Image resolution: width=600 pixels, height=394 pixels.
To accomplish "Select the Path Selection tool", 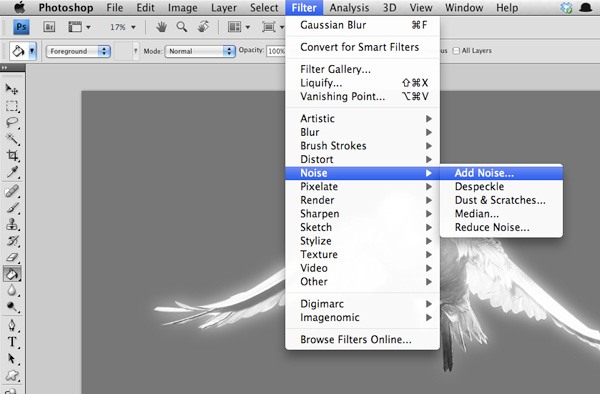I will pyautogui.click(x=12, y=359).
